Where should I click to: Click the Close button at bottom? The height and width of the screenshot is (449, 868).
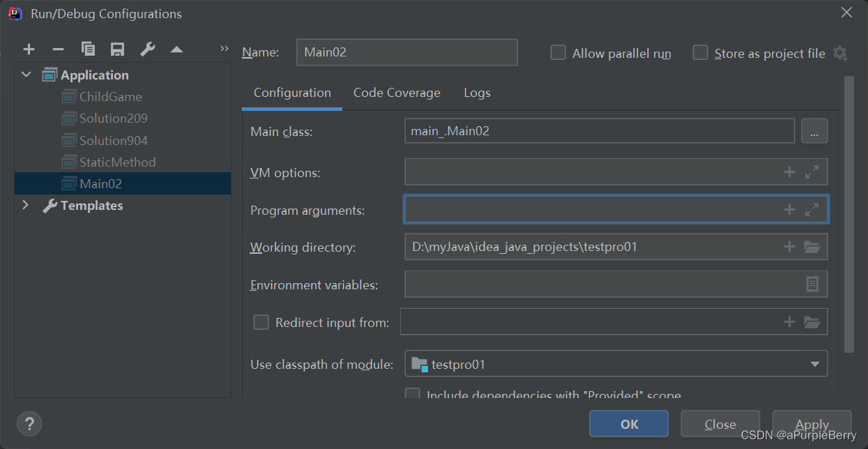pos(720,424)
